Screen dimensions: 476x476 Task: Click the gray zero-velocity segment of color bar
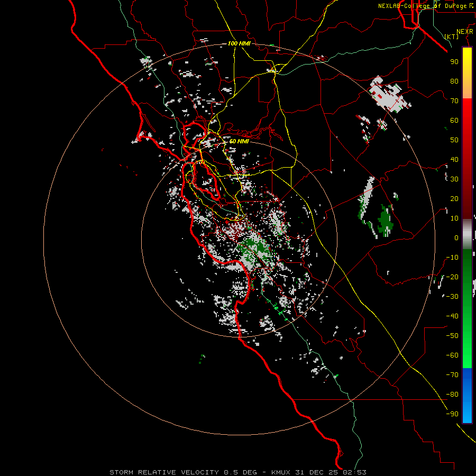(x=467, y=234)
